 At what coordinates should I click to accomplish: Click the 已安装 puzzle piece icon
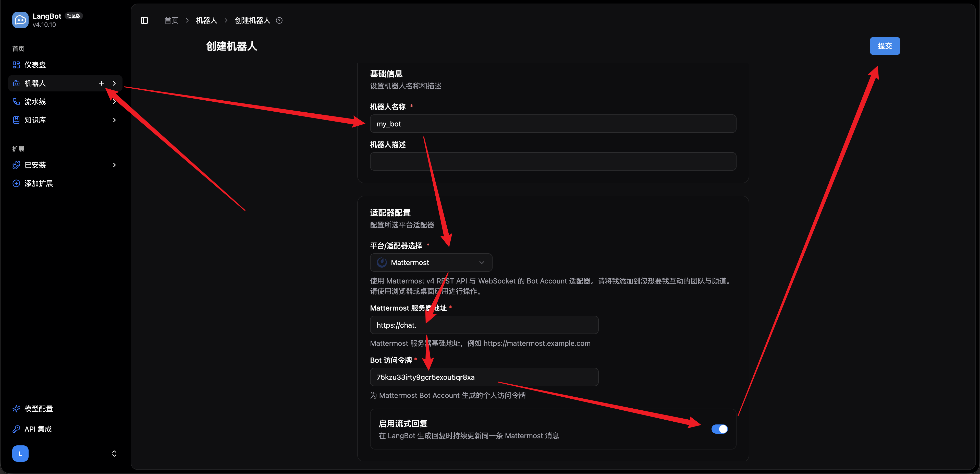tap(16, 165)
